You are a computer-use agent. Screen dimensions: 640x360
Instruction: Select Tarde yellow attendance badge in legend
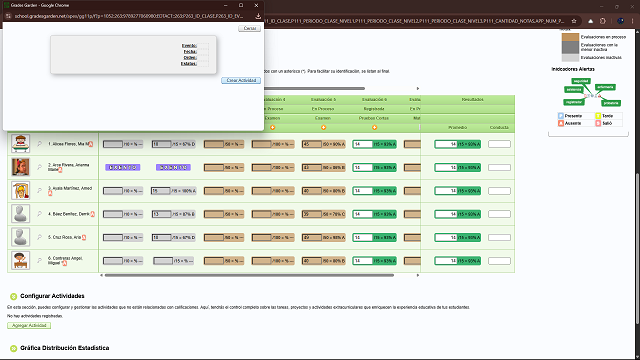(x=598, y=116)
